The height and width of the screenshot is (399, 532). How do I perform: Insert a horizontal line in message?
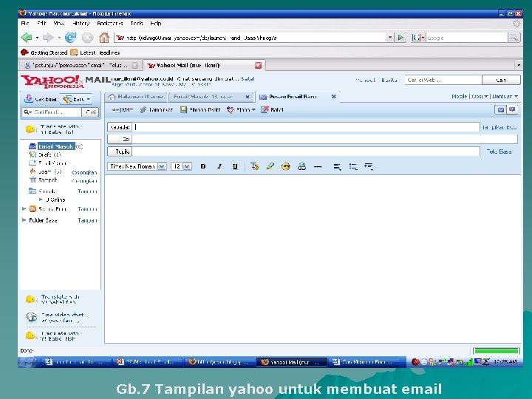click(x=318, y=166)
